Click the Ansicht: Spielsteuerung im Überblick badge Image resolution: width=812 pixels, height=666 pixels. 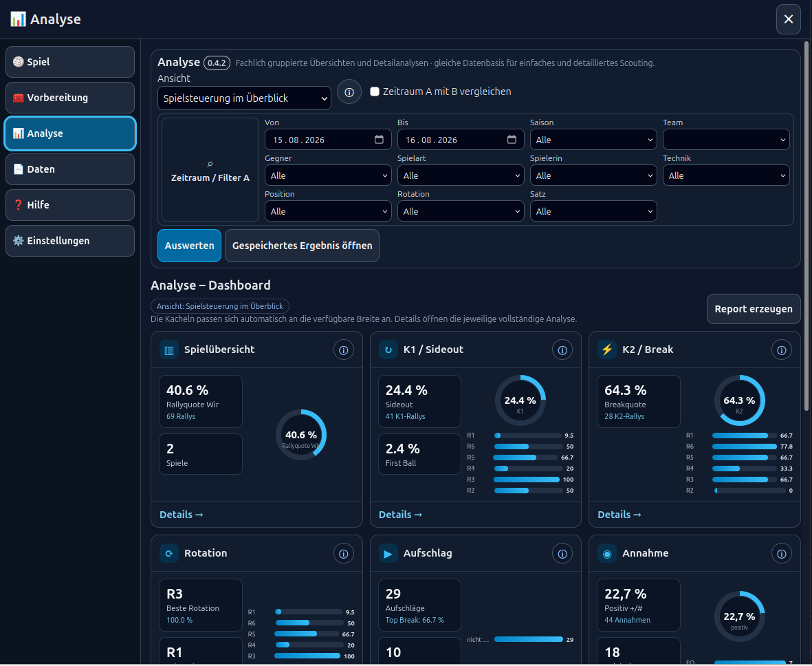[x=219, y=306]
